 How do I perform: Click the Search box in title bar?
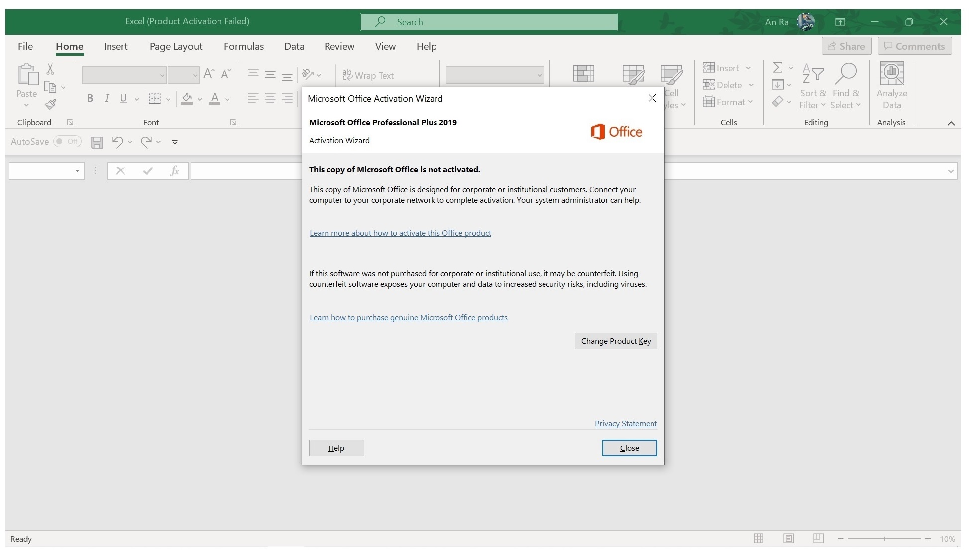click(489, 22)
